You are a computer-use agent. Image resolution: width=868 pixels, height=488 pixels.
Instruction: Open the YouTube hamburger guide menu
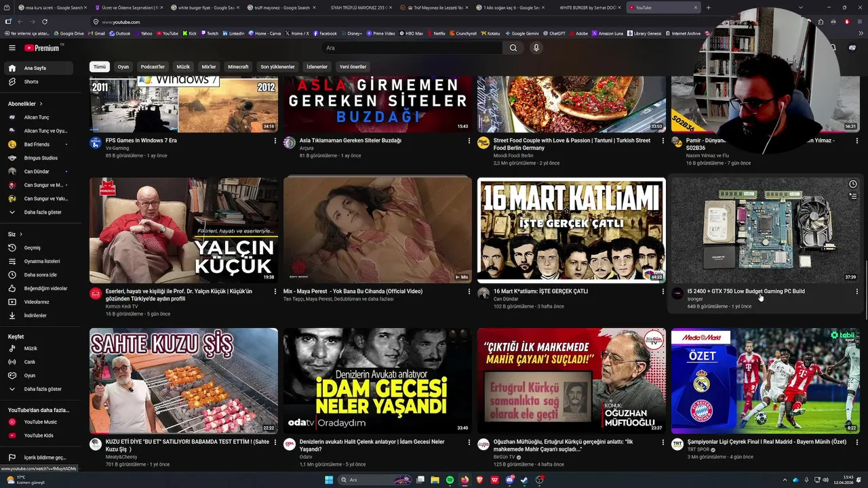(12, 48)
